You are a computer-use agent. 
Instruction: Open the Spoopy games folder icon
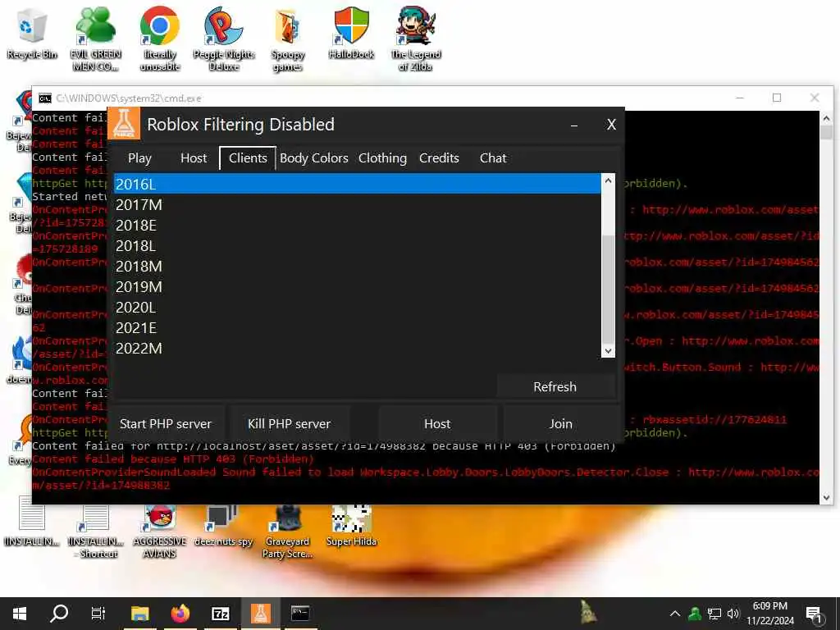click(x=288, y=39)
